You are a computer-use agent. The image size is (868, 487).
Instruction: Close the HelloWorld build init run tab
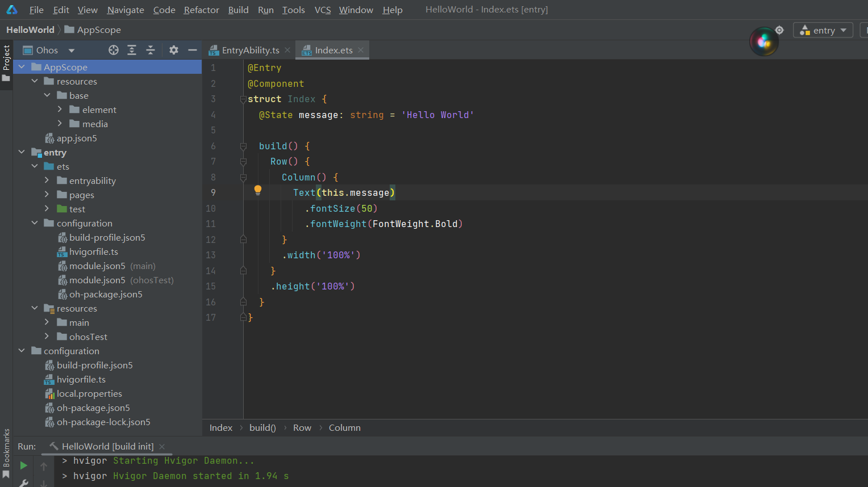162,446
